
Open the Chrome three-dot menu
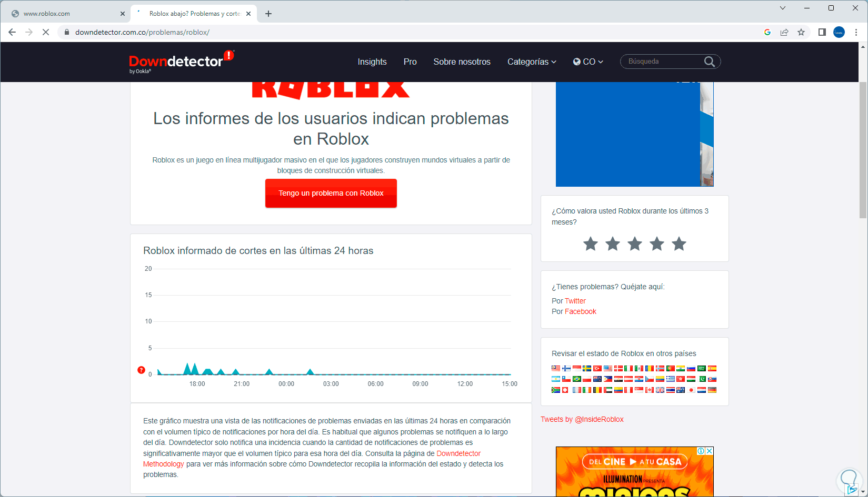coord(856,32)
